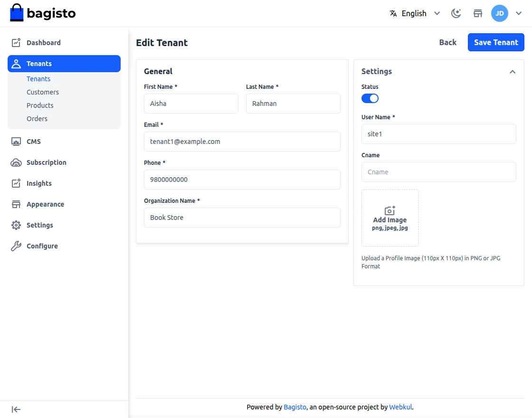Image resolution: width=532 pixels, height=418 pixels.
Task: Click the Save Tenant button
Action: (496, 42)
